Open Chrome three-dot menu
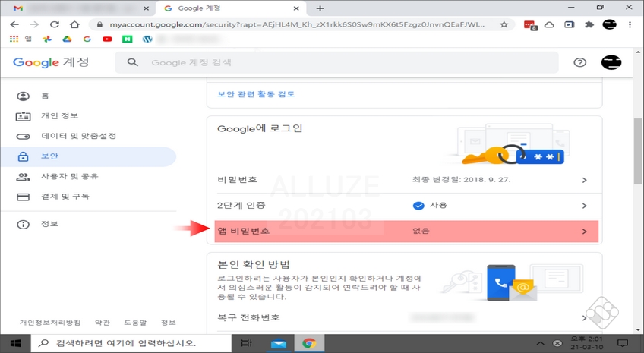 [x=630, y=24]
